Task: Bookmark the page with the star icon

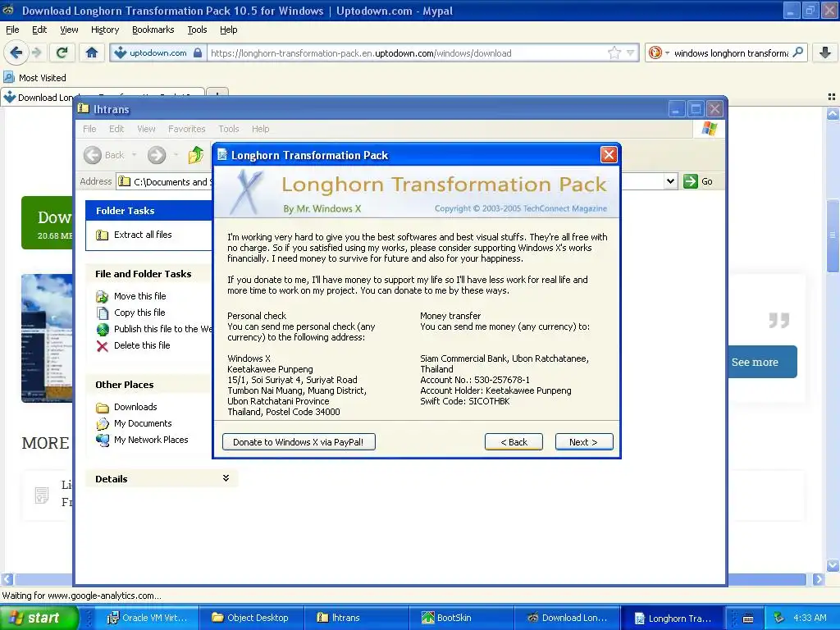Action: [x=614, y=52]
